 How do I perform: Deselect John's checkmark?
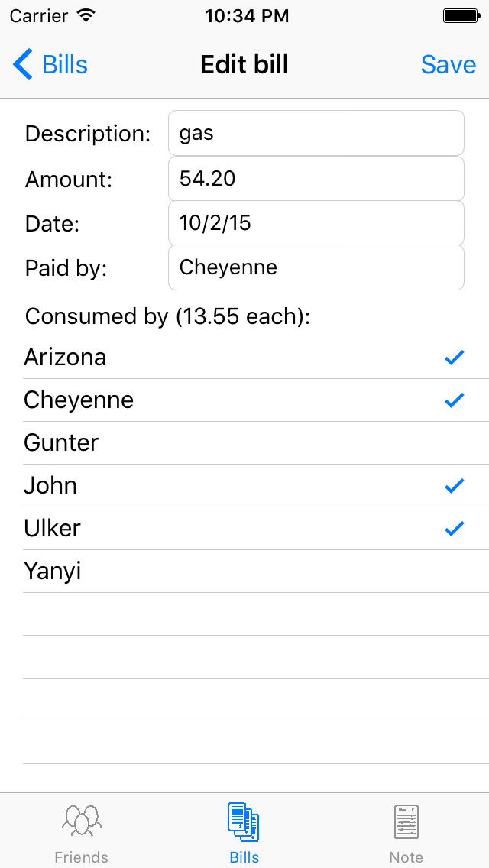[454, 485]
